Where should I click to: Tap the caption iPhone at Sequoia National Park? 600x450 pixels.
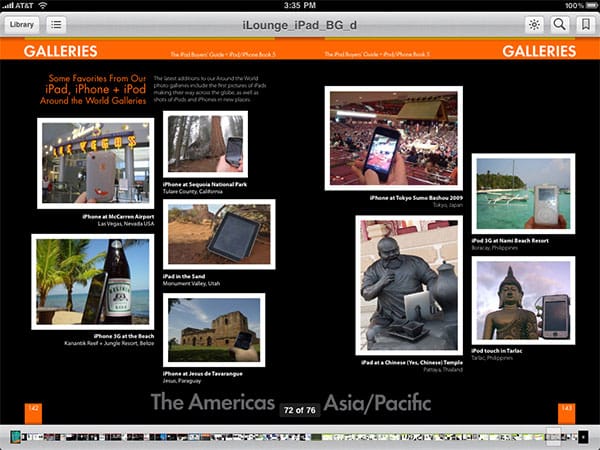tap(205, 184)
